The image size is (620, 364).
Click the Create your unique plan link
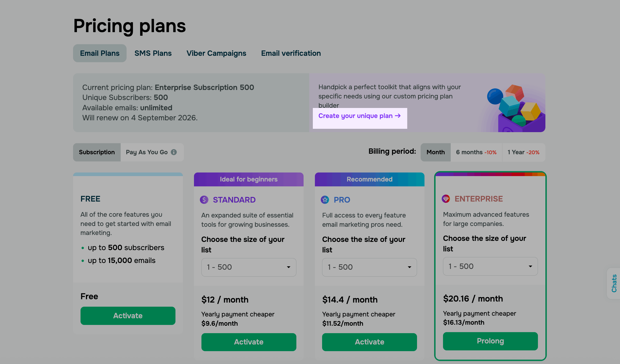coord(360,116)
